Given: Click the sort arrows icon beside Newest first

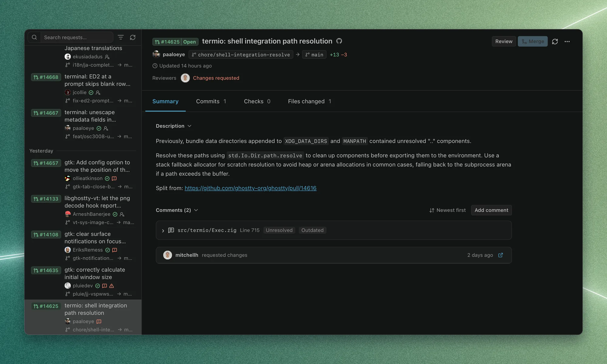Looking at the screenshot, I should click(x=432, y=210).
